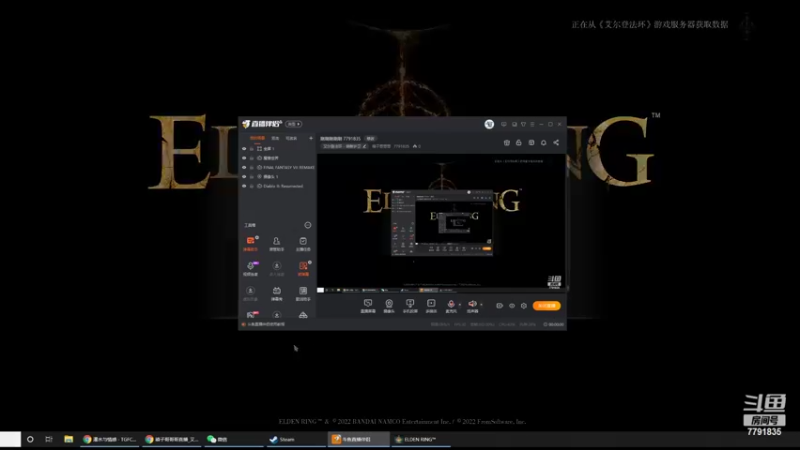Toggle visibility of the 摄像头 1 source

pyautogui.click(x=244, y=177)
